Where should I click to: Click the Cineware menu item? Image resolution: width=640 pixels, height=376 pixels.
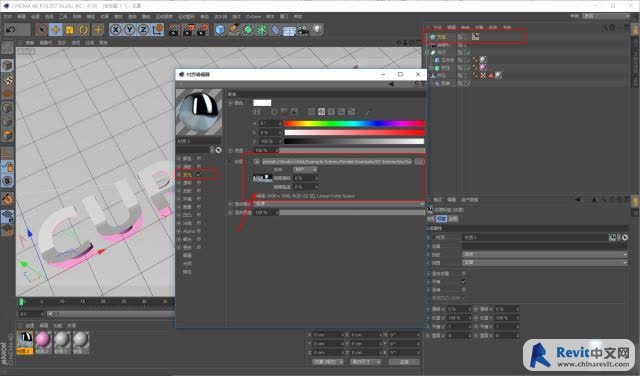253,17
